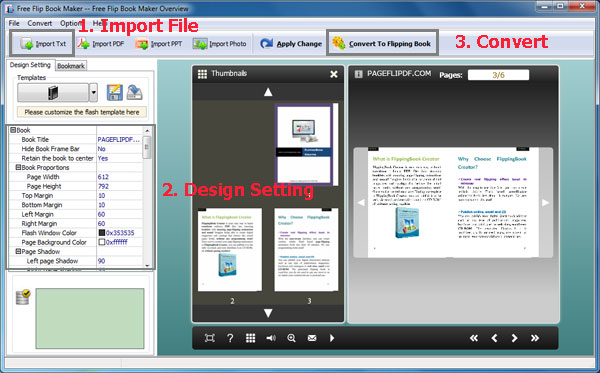Jump to last page double arrow
600x373 pixels.
point(535,338)
